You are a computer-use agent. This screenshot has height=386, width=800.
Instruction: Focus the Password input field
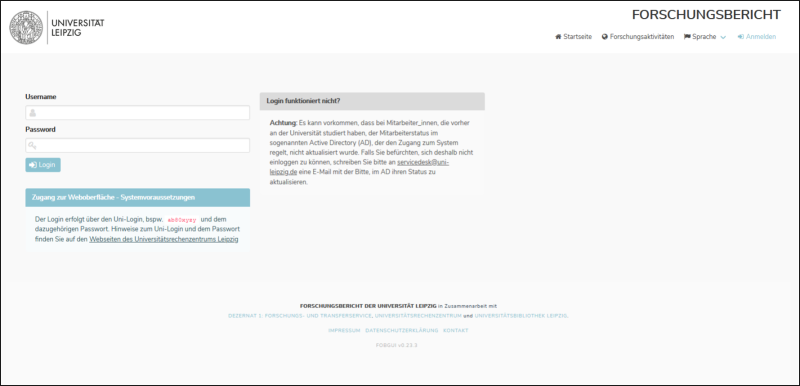tap(138, 146)
